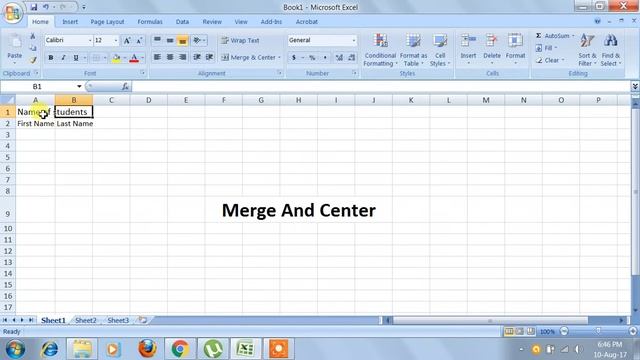Image resolution: width=640 pixels, height=360 pixels.
Task: Open the Page Layout tab
Action: [107, 22]
